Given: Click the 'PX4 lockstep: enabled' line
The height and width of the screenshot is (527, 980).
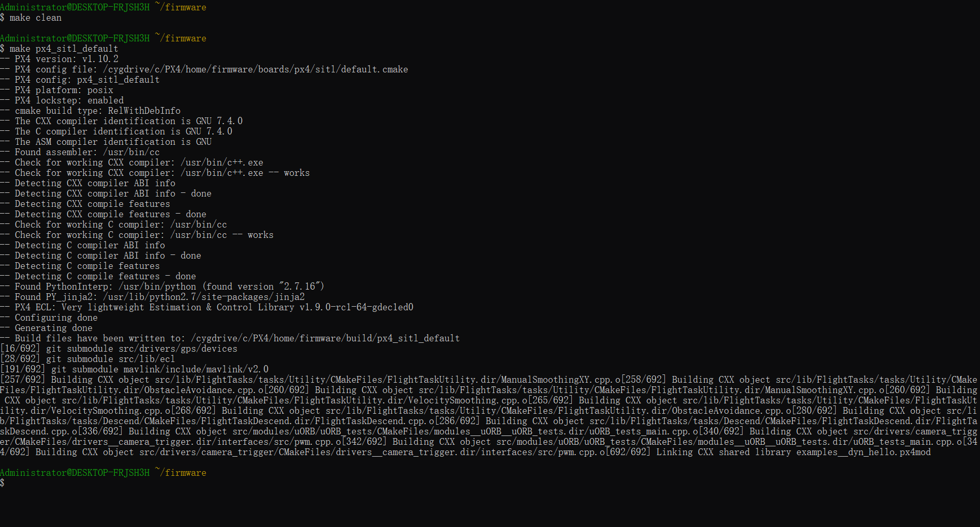Looking at the screenshot, I should (69, 100).
